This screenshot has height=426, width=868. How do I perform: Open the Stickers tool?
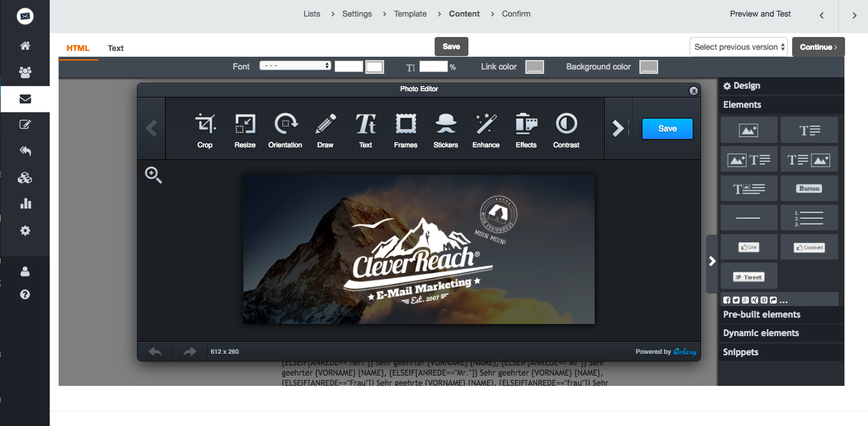pos(445,130)
